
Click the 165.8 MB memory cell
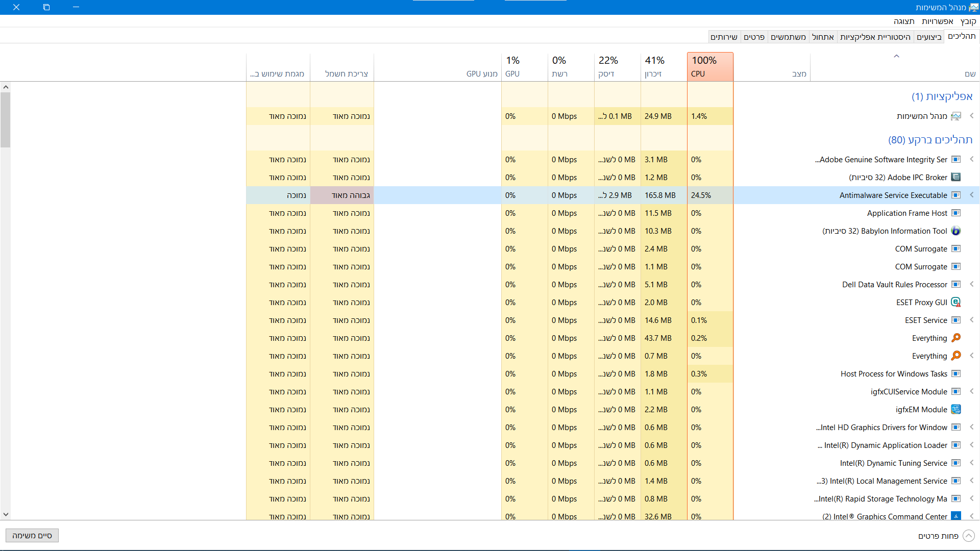tap(664, 195)
